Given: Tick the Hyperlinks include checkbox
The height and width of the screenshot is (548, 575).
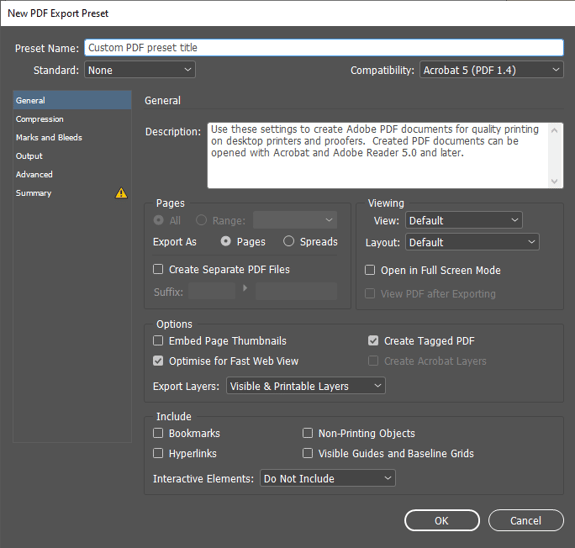Looking at the screenshot, I should click(x=158, y=453).
